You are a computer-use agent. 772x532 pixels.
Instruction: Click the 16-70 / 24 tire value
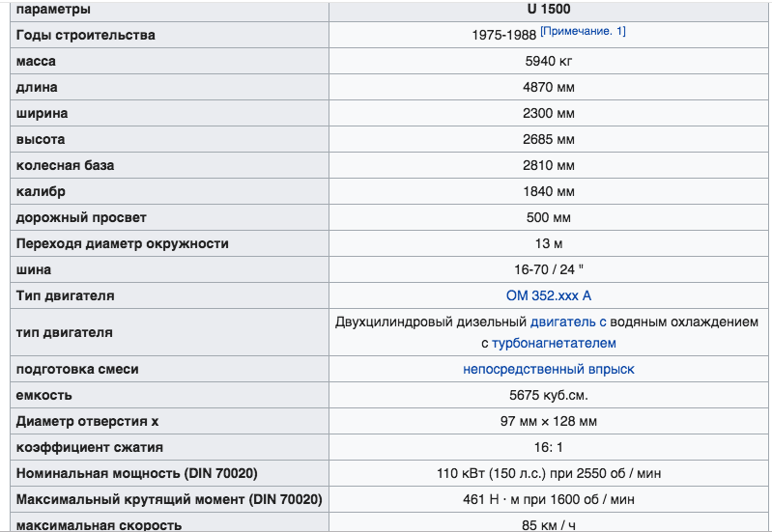[548, 269]
